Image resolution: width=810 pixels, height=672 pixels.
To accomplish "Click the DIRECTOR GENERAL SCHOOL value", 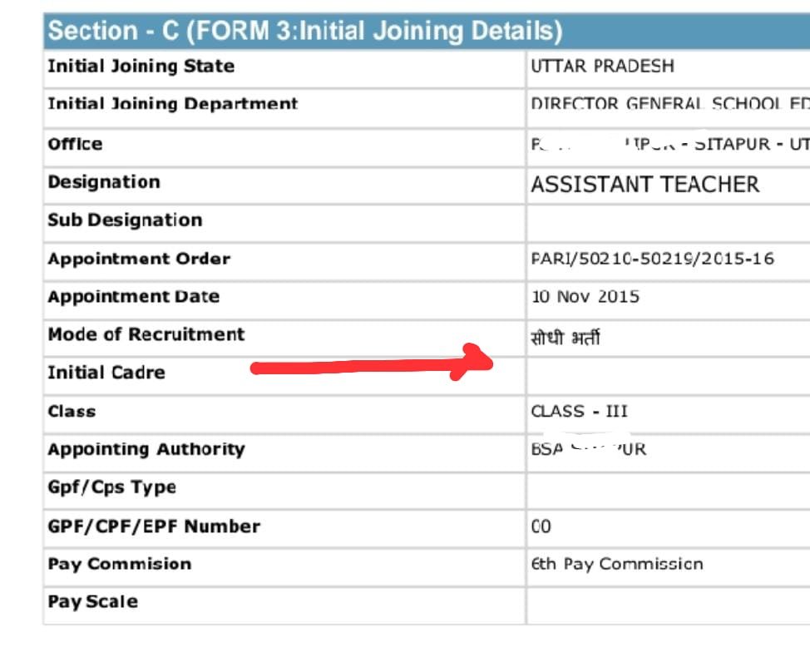I will [670, 104].
